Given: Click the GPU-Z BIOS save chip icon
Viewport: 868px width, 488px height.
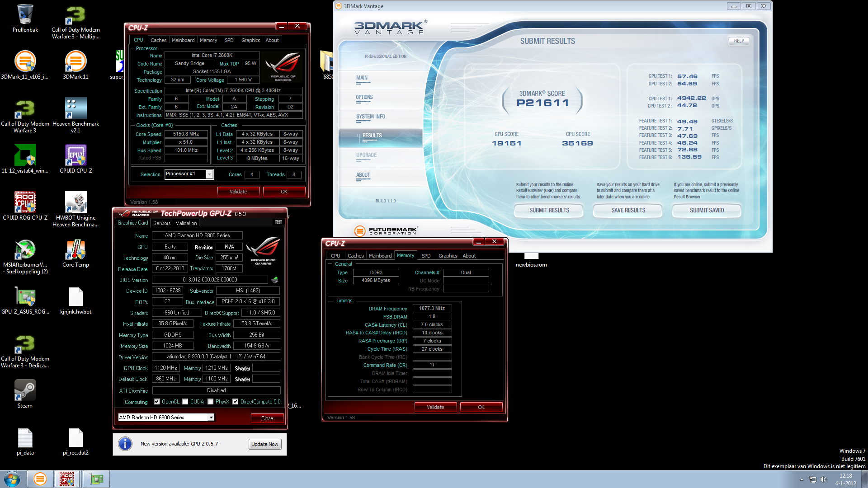Looking at the screenshot, I should coord(275,280).
